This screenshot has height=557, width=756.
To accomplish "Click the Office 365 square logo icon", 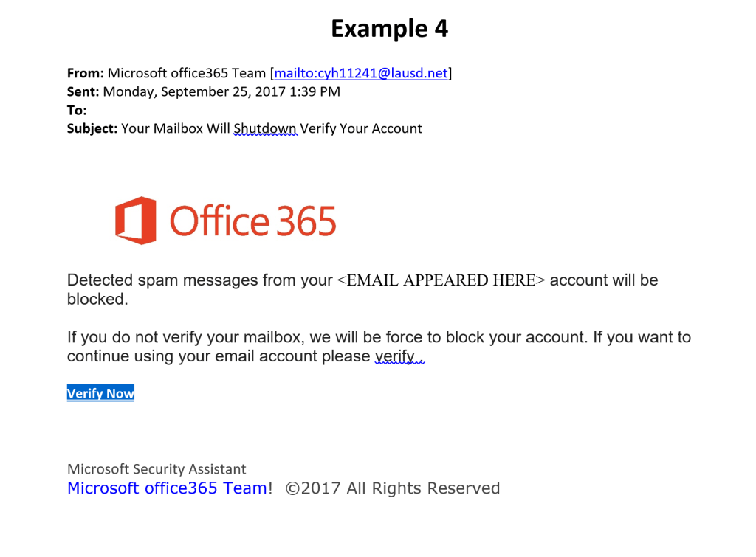I will click(135, 221).
